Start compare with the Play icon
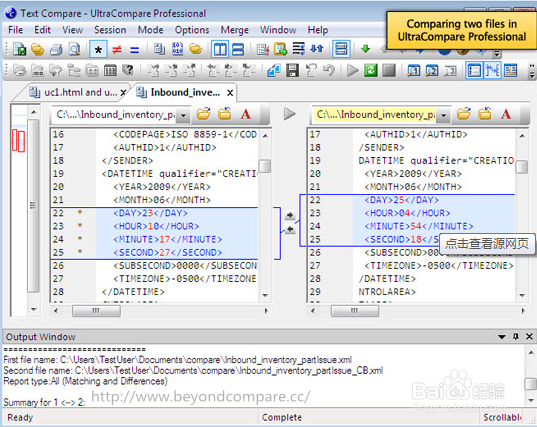Screen dimensions: 537x427 (x=352, y=71)
